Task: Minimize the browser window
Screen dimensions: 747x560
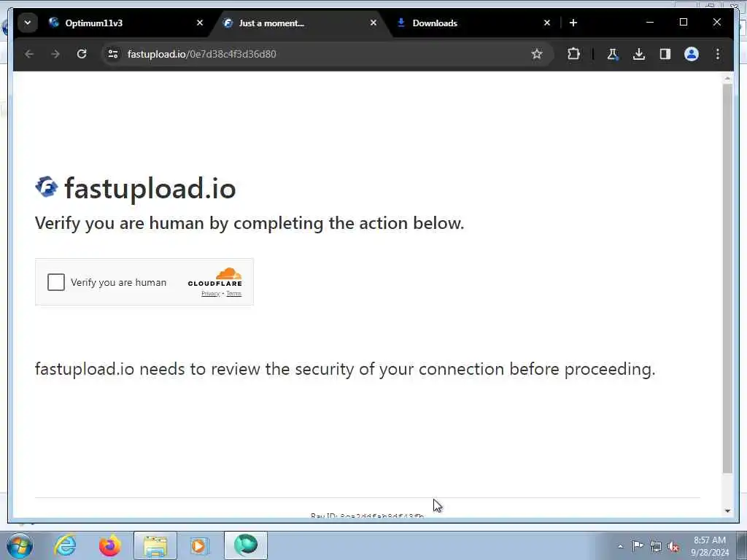Action: coord(650,23)
